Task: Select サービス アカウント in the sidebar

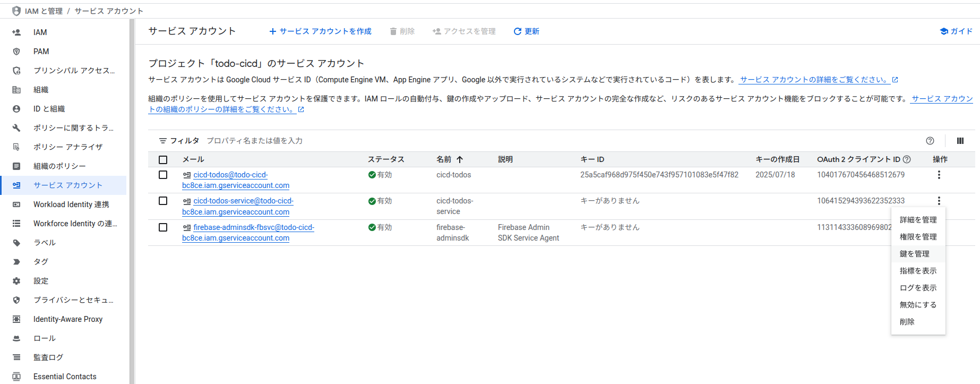Action: (x=64, y=185)
